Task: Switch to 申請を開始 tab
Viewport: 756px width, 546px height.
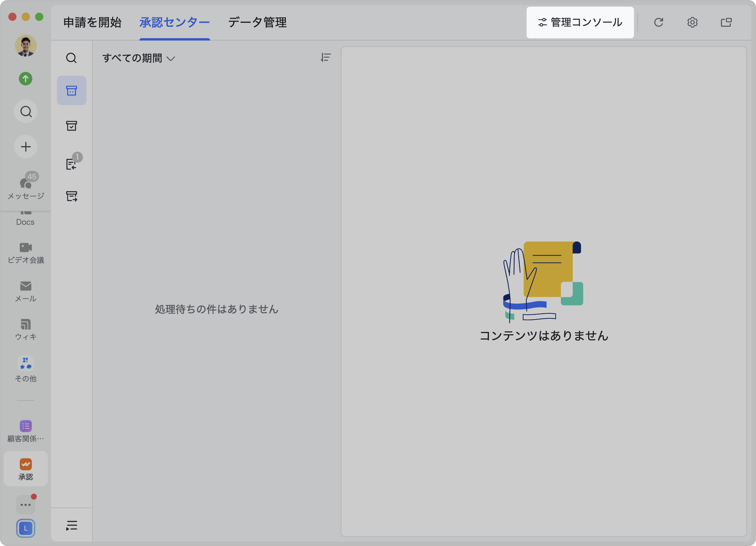Action: (x=92, y=22)
